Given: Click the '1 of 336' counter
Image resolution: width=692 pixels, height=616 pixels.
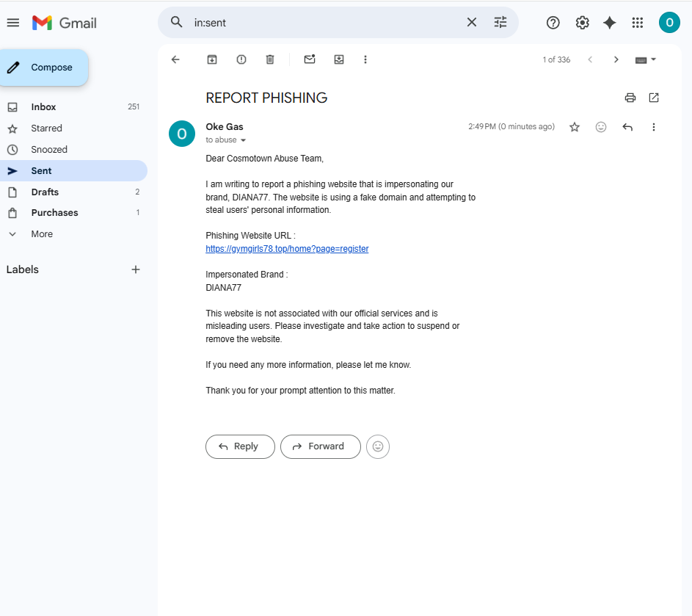Looking at the screenshot, I should 556,59.
